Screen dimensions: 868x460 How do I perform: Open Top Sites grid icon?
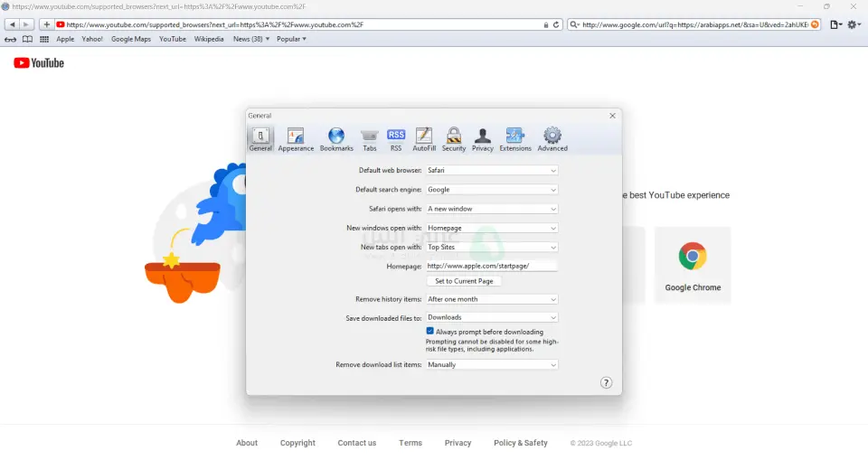point(44,39)
